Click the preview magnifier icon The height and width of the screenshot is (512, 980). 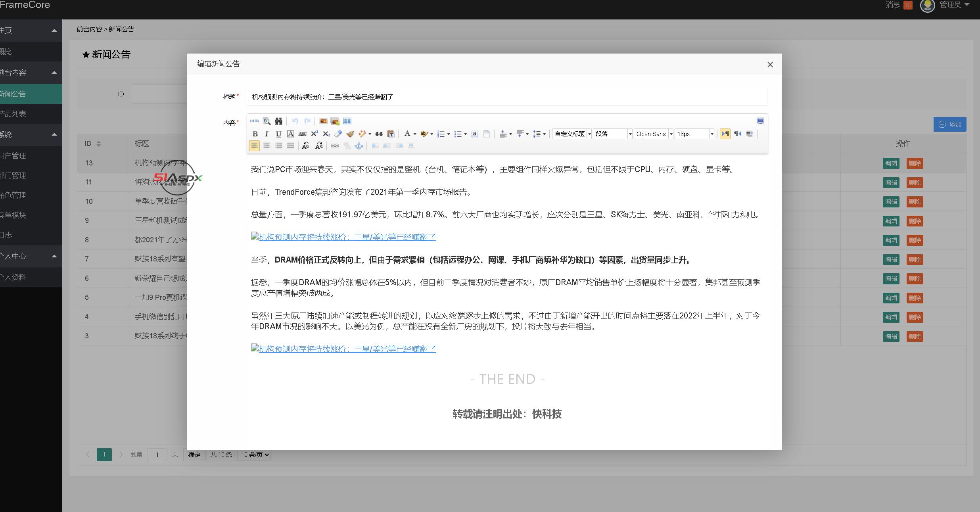[x=267, y=121]
